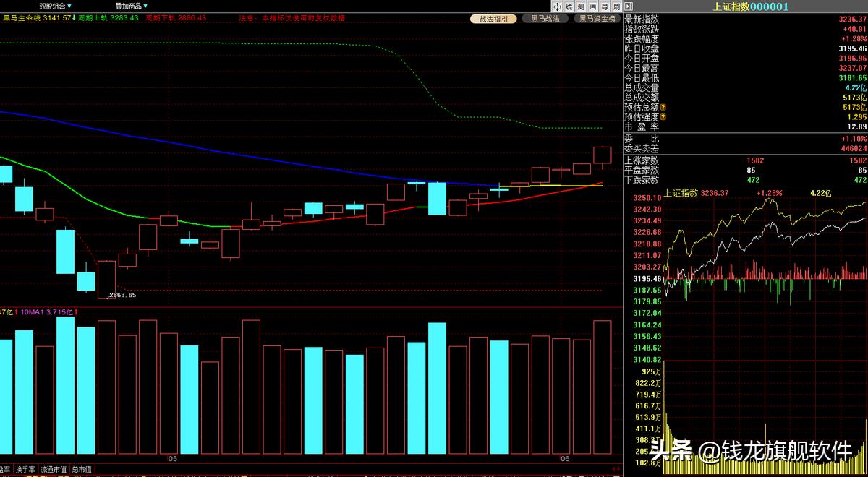
Task: Click the 刷 refresh toolbar icon
Action: click(616, 7)
